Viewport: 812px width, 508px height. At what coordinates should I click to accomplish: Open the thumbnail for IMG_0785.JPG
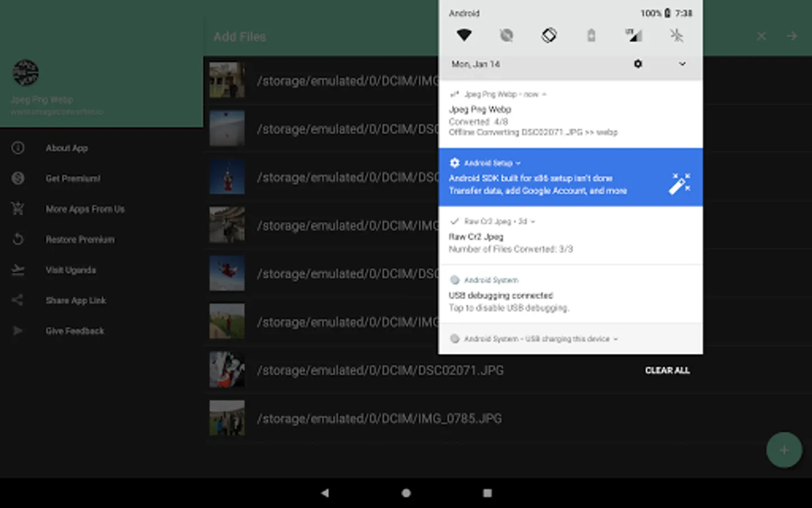click(x=227, y=418)
